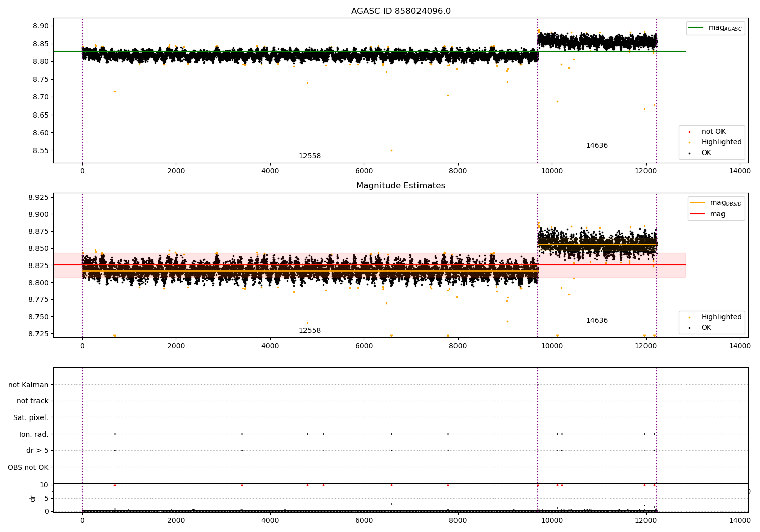
Task: Click the plot title AGASC ID 858024096.0
Action: coord(401,11)
